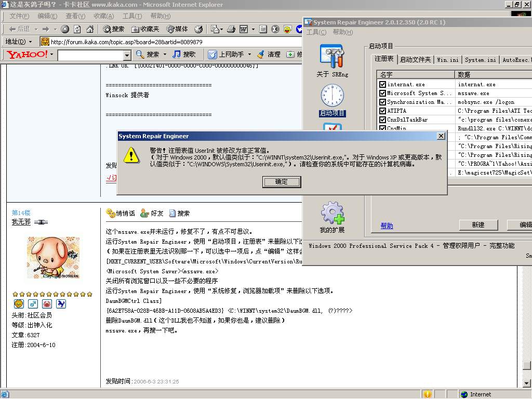Click the smiley face messenger icon
This screenshot has width=532, height=399.
(x=287, y=29)
